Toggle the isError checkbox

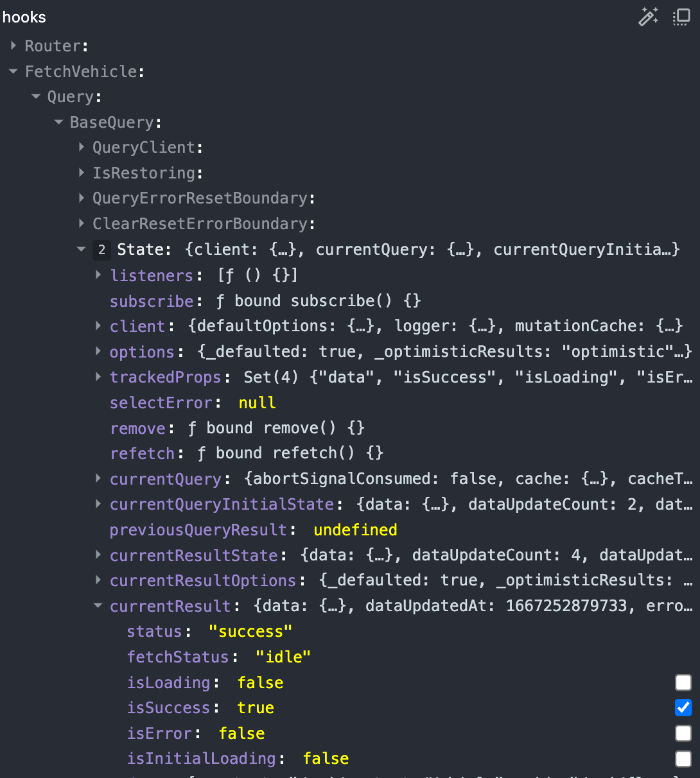click(683, 733)
